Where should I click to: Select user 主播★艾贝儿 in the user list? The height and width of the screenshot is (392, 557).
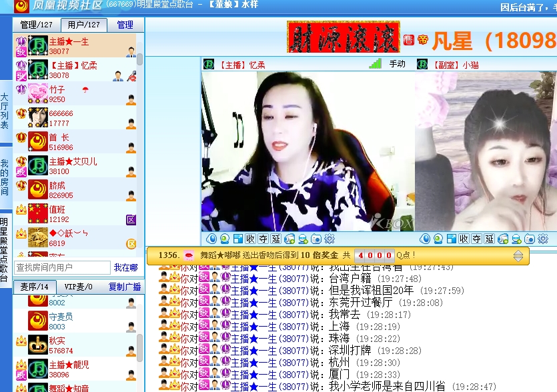[75, 166]
